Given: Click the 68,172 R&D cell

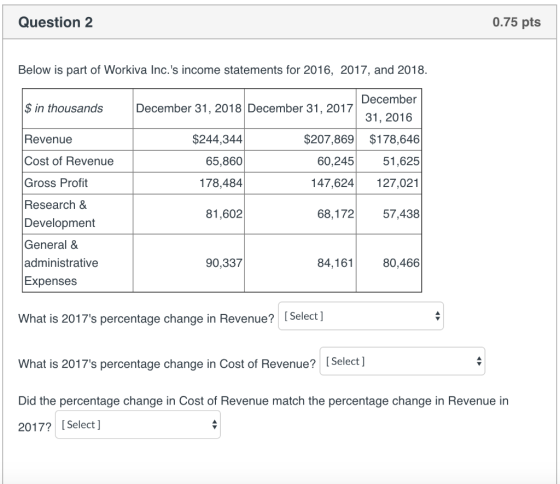Looking at the screenshot, I should click(x=300, y=214).
